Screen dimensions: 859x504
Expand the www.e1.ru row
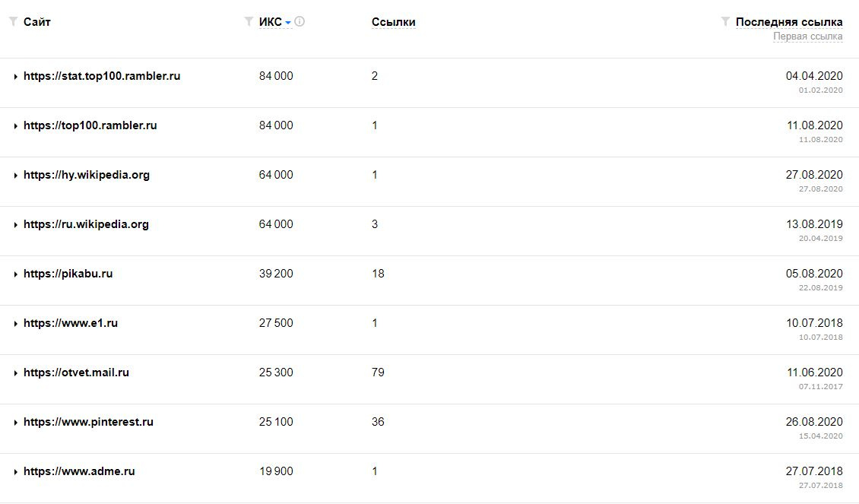tap(15, 324)
